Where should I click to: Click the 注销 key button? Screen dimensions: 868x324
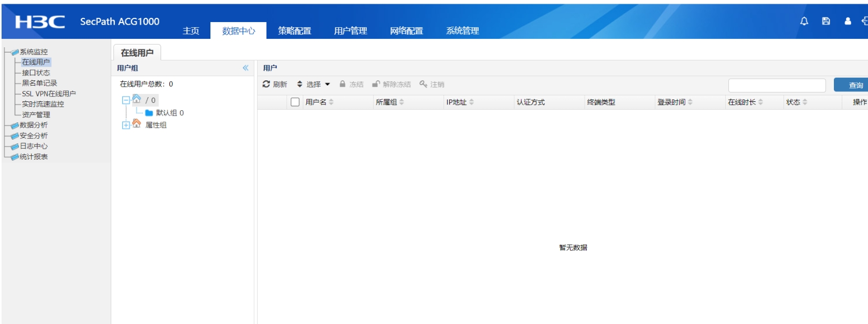[432, 84]
